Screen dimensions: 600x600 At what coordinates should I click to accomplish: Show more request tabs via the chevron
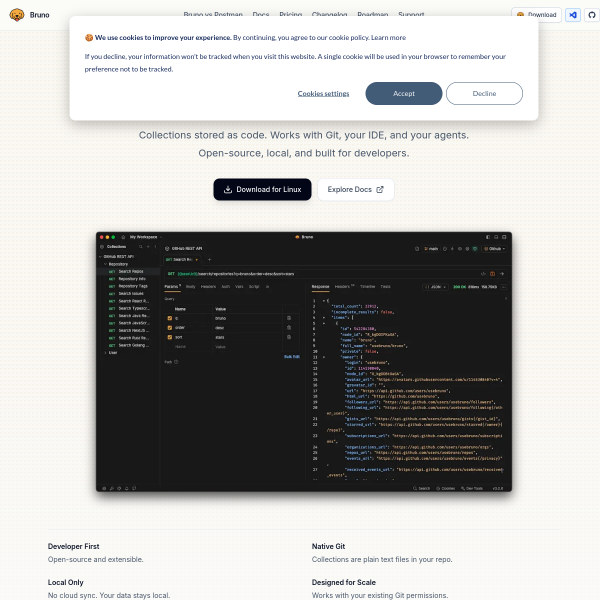[267, 287]
